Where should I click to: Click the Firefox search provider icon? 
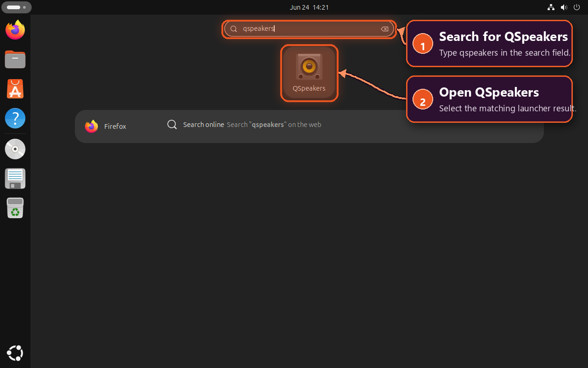tap(91, 126)
